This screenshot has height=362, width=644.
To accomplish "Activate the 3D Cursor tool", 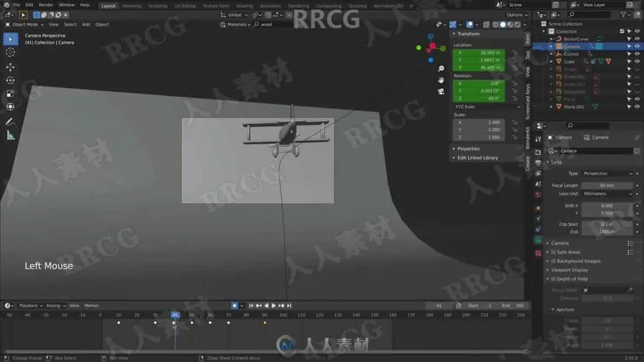I will click(10, 52).
